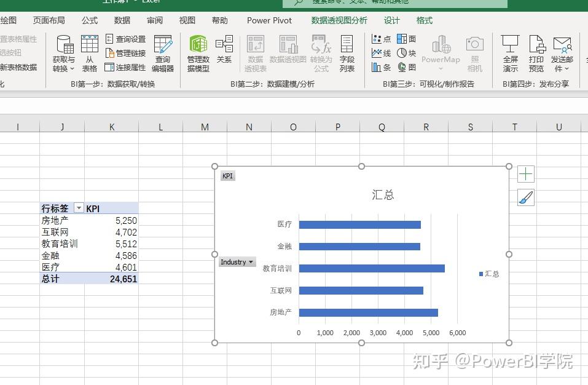Click the KPI field button on the chart
This screenshot has height=385, width=588.
pyautogui.click(x=227, y=176)
